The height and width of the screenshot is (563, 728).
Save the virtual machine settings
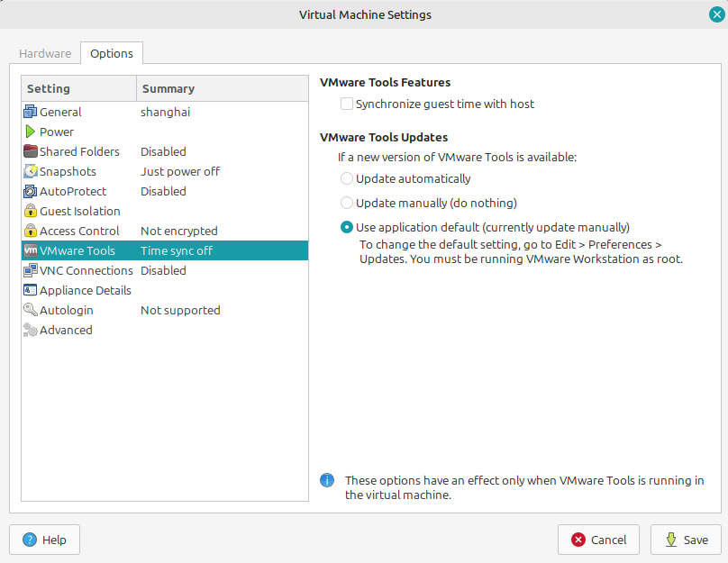[x=686, y=540]
